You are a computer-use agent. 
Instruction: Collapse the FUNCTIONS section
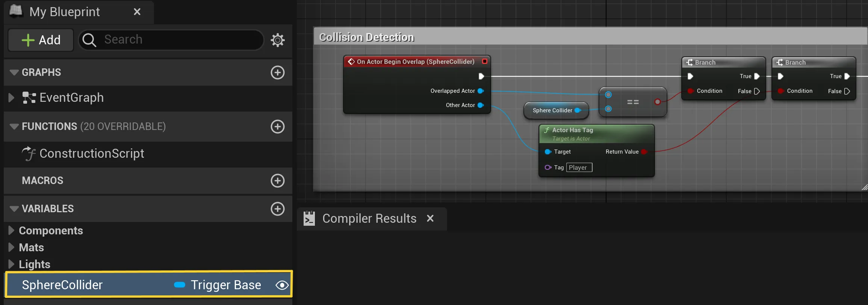coord(14,126)
